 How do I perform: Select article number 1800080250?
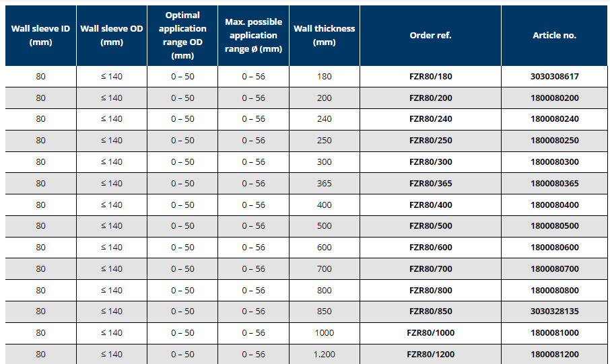click(x=554, y=141)
